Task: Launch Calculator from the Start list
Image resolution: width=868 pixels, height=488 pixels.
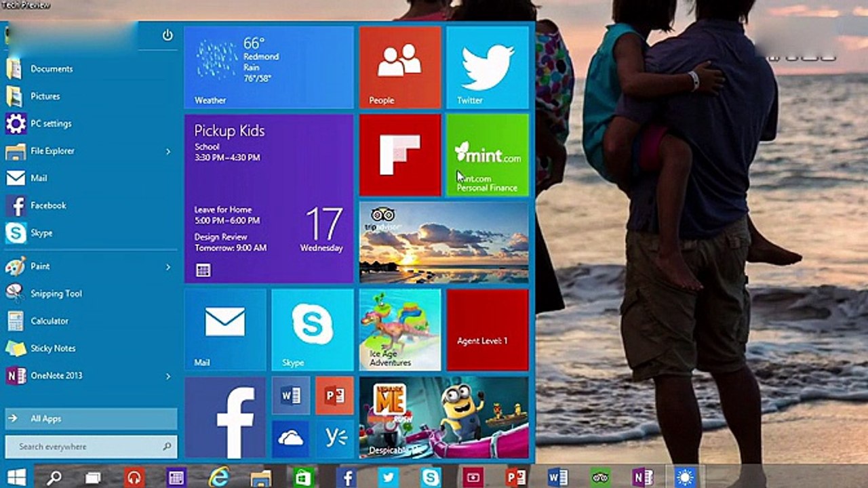Action: coord(91,321)
